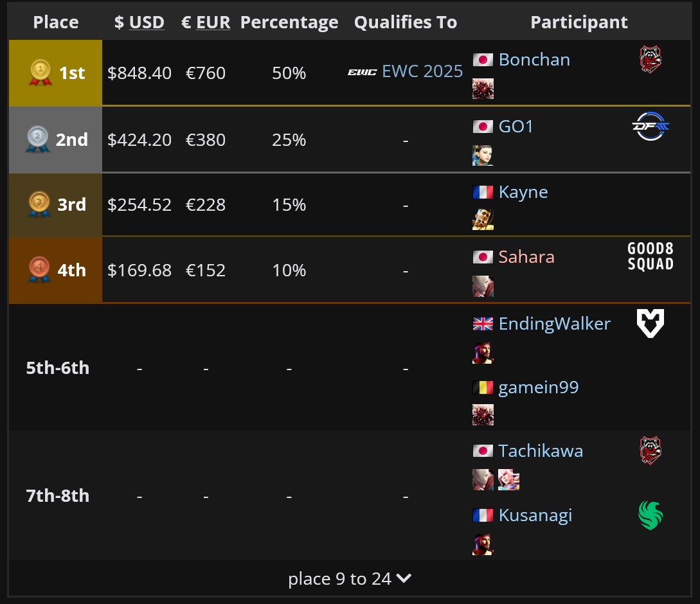Image resolution: width=700 pixels, height=604 pixels.
Task: Click the Kayne participant name
Action: point(523,192)
